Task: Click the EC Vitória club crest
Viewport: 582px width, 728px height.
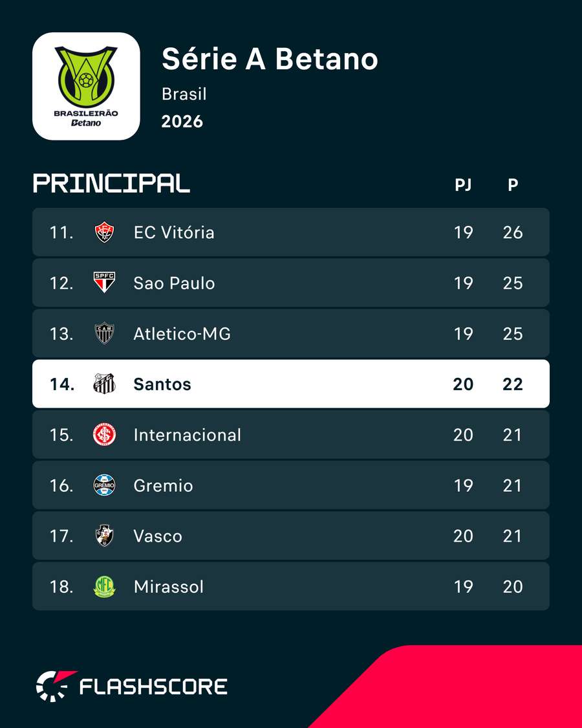Action: [x=104, y=232]
